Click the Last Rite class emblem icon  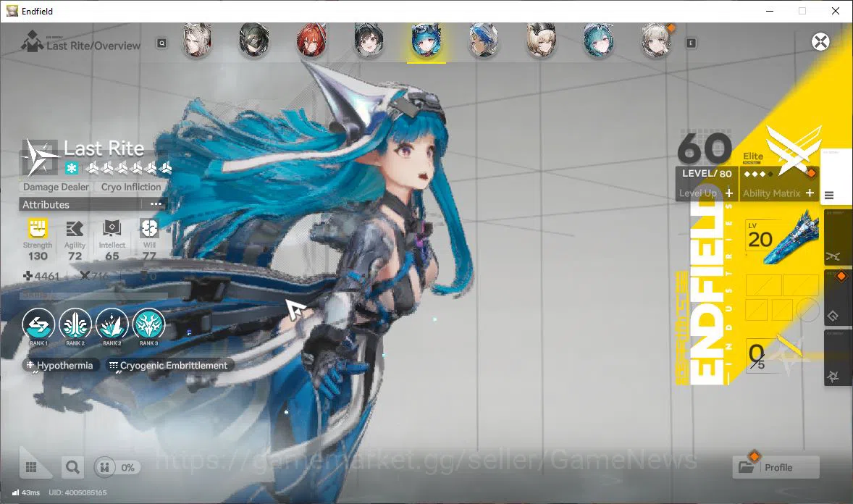[41, 157]
